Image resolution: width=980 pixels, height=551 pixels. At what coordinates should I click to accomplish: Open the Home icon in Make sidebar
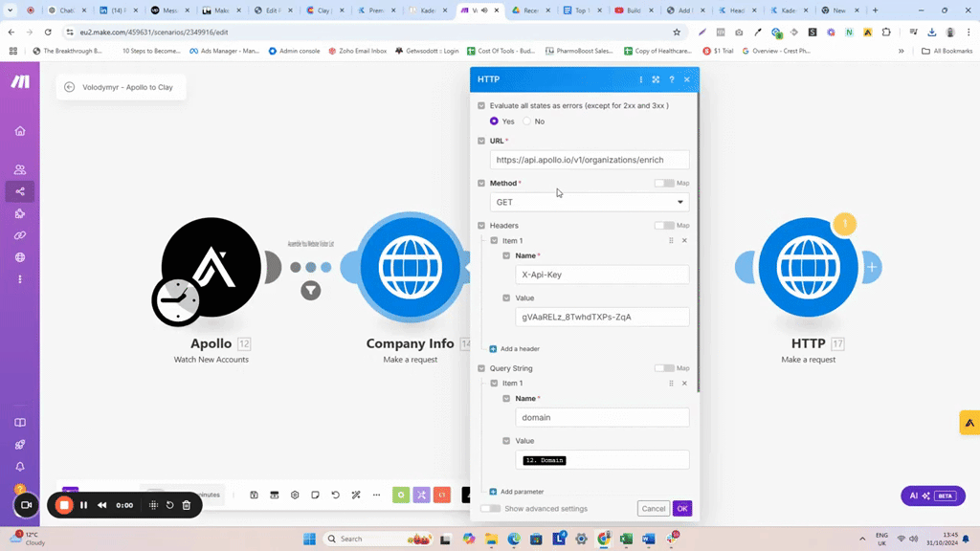click(20, 131)
